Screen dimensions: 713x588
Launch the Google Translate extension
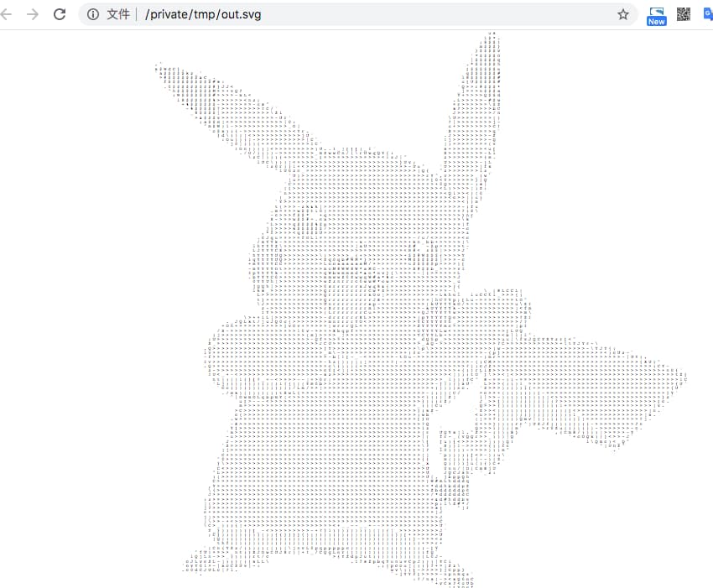click(x=708, y=14)
